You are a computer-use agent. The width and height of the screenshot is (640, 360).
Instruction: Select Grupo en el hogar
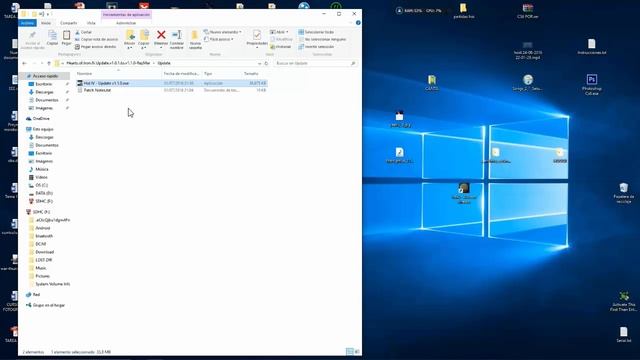tap(48, 305)
